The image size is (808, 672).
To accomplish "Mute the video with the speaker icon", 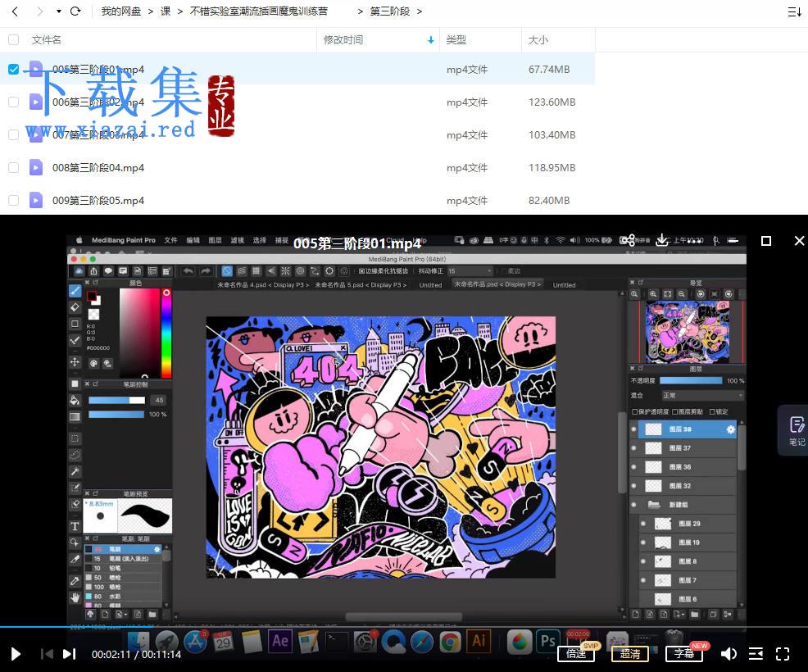I will click(x=729, y=654).
